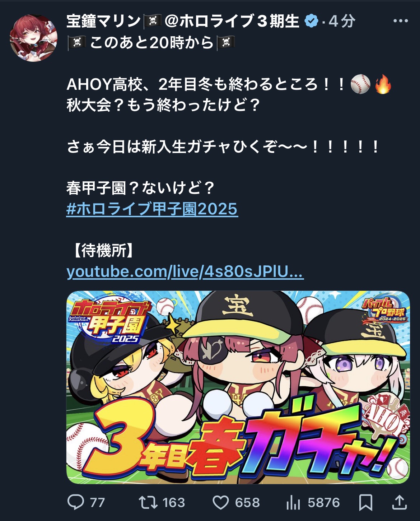Open the #ホロライブ甲子園2025 hashtag
The width and height of the screenshot is (420, 521).
pos(152,209)
